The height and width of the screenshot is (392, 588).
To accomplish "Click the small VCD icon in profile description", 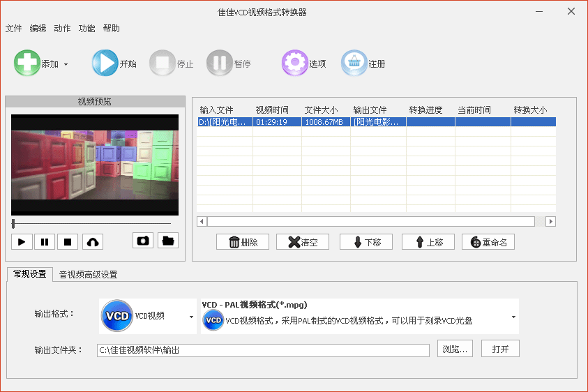I will (213, 320).
